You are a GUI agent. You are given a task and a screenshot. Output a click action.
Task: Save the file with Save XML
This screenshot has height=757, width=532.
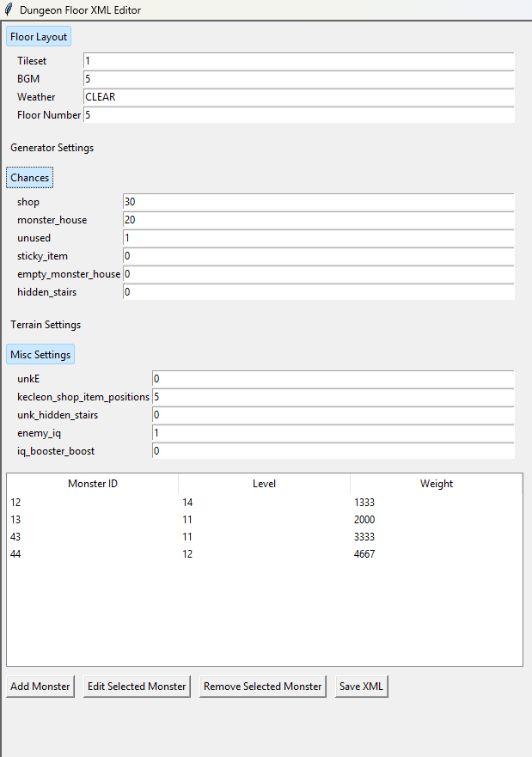(x=362, y=687)
